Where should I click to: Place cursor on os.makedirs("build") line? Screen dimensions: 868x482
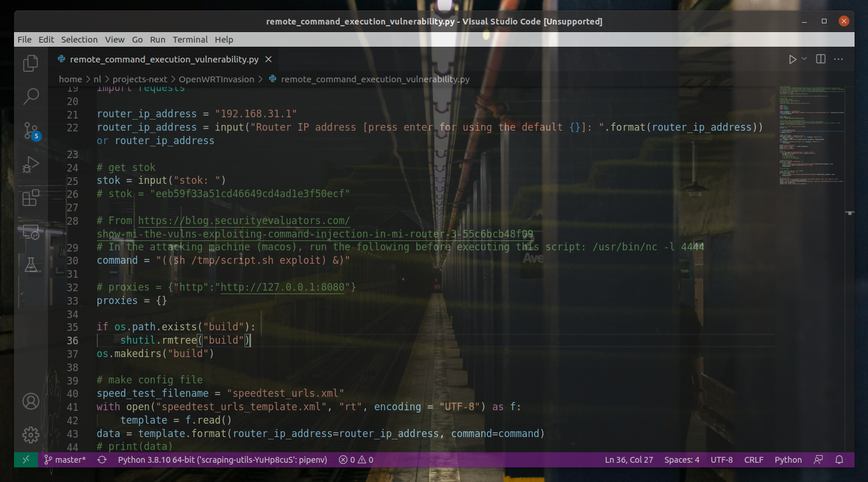[x=155, y=354]
